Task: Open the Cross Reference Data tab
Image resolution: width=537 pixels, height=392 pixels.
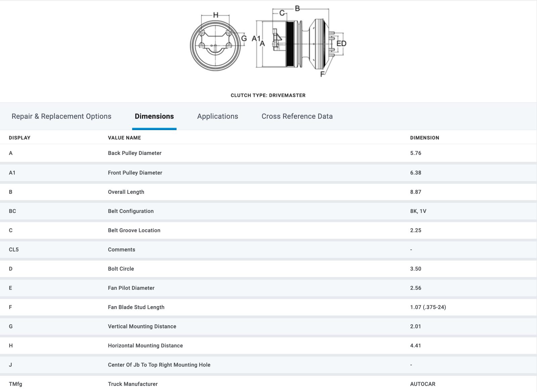Action: [x=297, y=116]
